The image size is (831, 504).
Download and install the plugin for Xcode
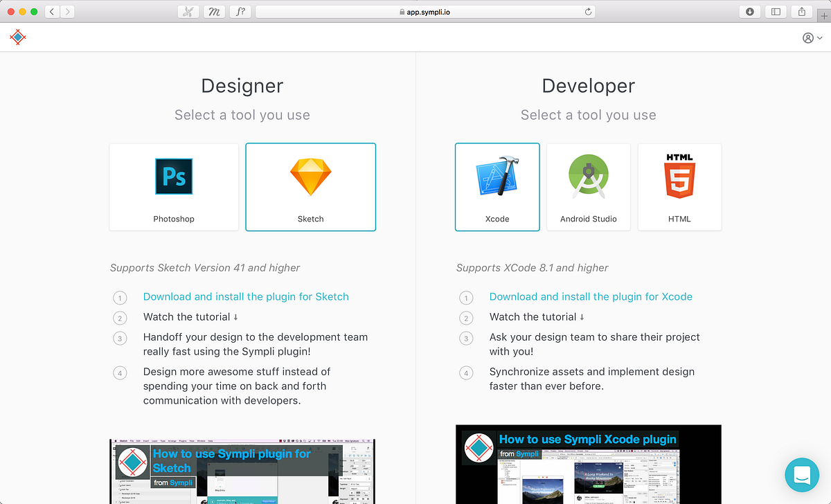(591, 296)
